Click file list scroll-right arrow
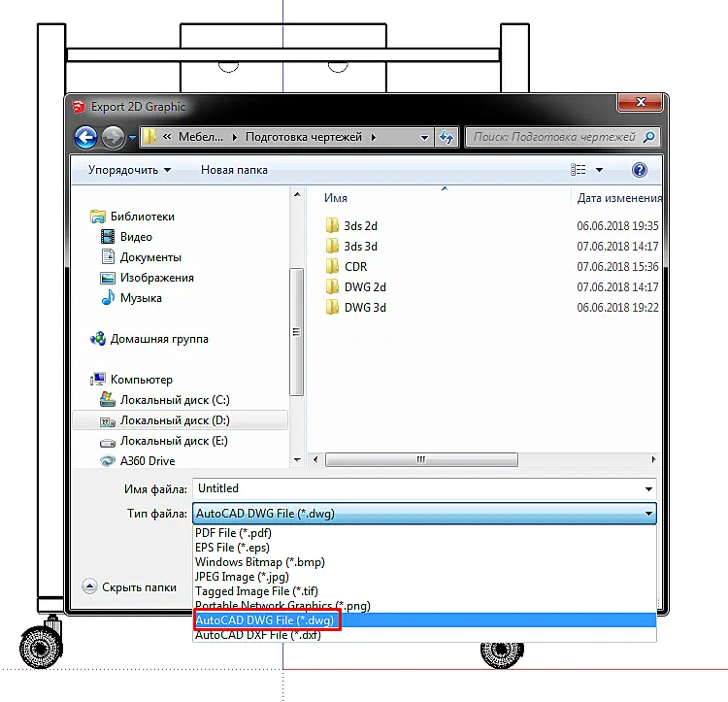Screen dimensions: 728x702 (653, 459)
